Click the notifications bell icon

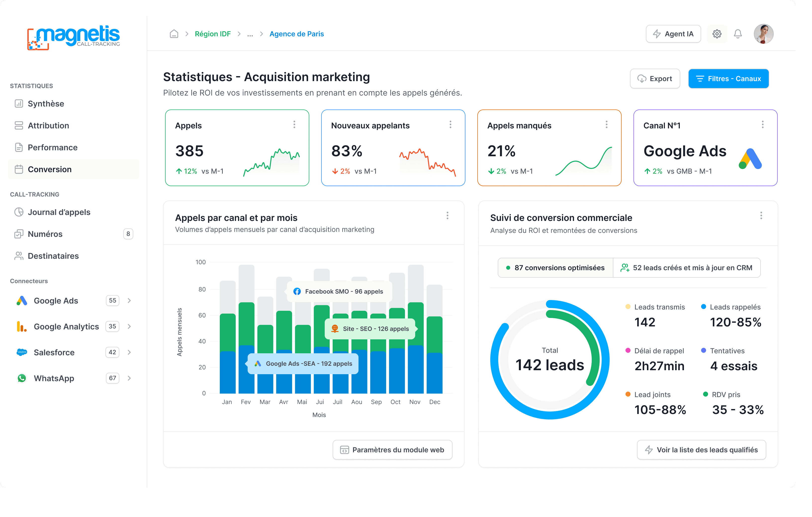click(737, 34)
